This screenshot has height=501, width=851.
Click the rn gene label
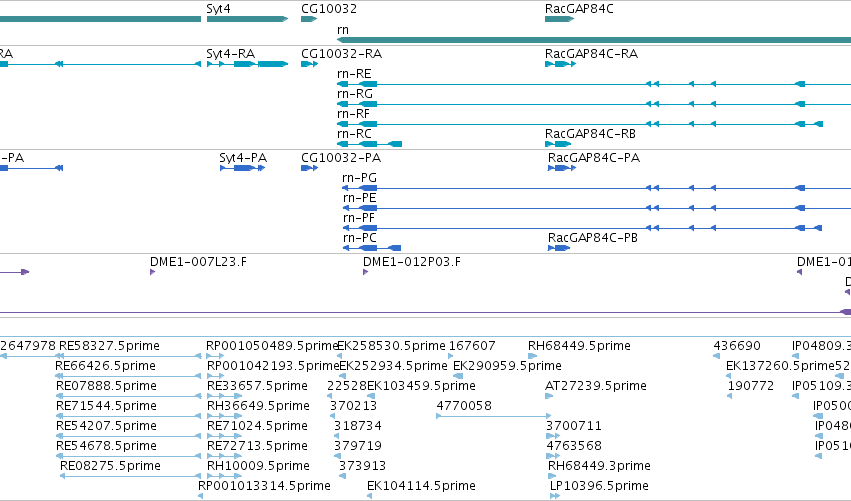pos(342,30)
